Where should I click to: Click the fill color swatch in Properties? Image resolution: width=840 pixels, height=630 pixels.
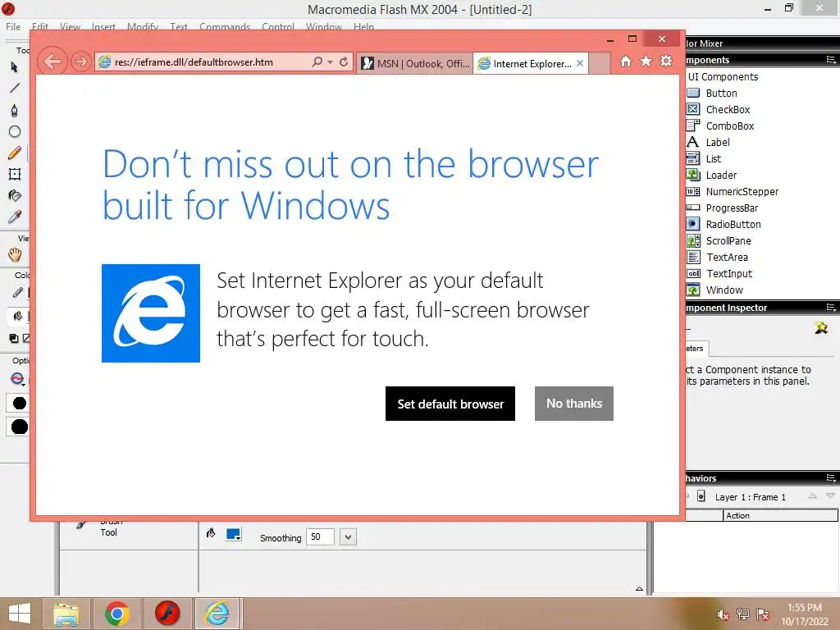click(x=234, y=534)
